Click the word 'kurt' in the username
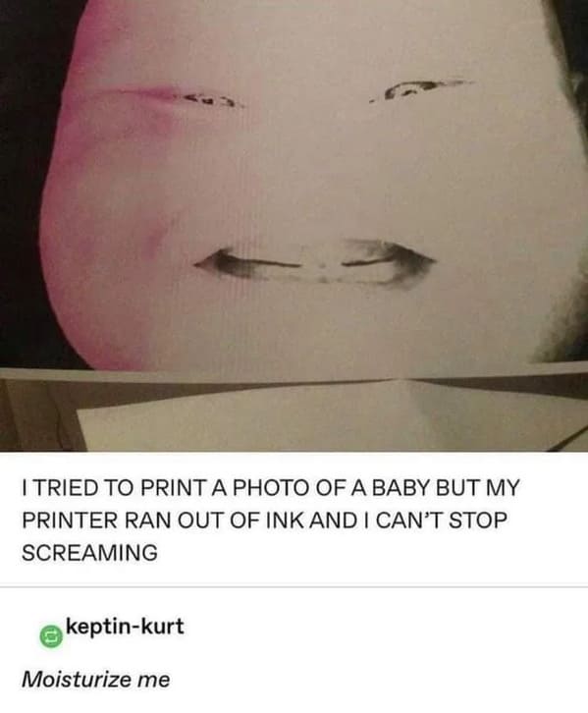Viewport: 588px width, 713px height. (x=163, y=627)
